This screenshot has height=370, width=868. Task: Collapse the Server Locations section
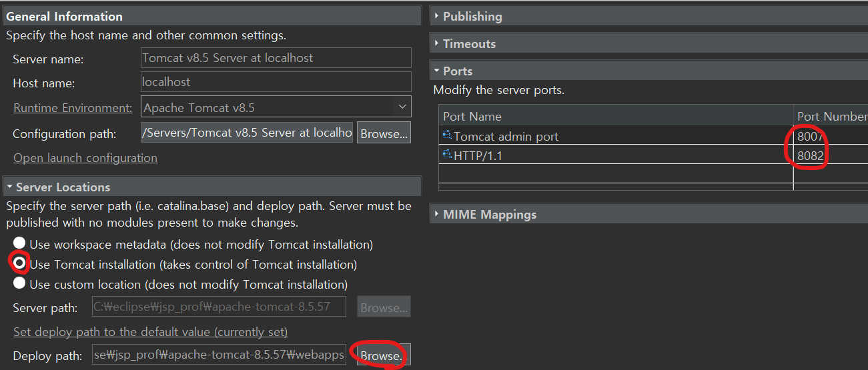(x=9, y=187)
